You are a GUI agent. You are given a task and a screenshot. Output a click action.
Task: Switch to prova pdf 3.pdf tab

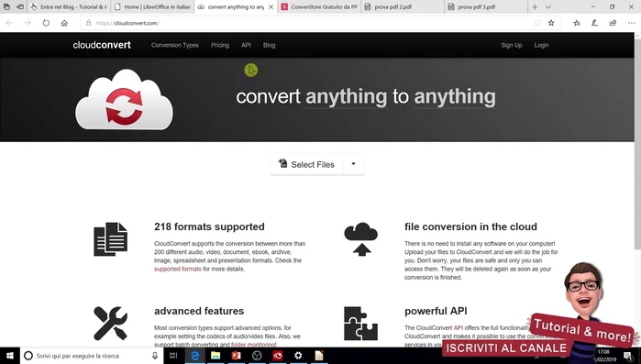(486, 7)
